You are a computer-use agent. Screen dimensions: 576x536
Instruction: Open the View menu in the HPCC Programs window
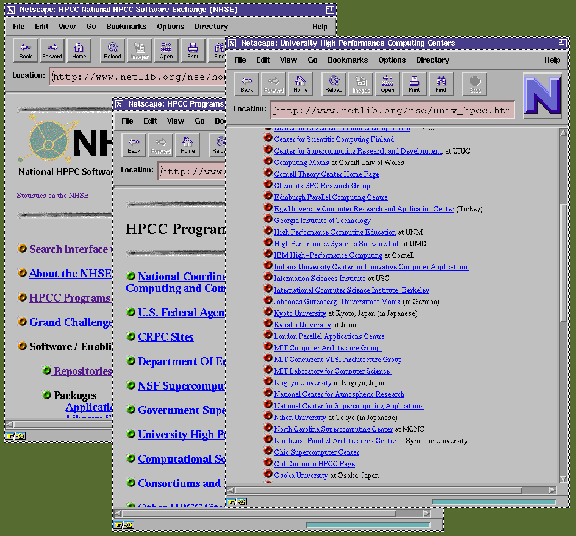pos(176,121)
